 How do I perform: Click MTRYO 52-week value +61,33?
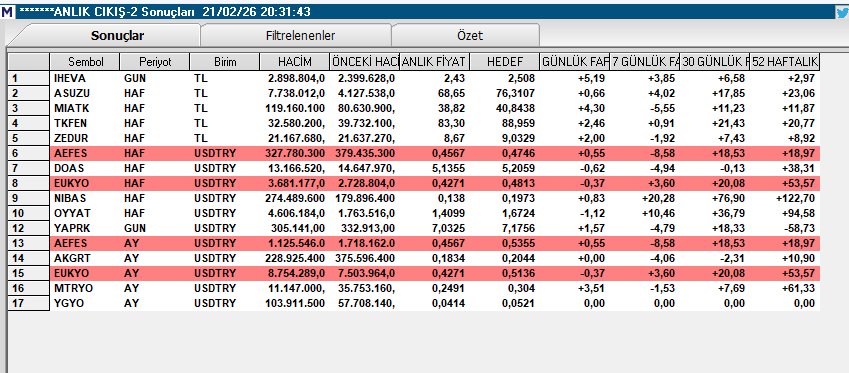coord(799,288)
